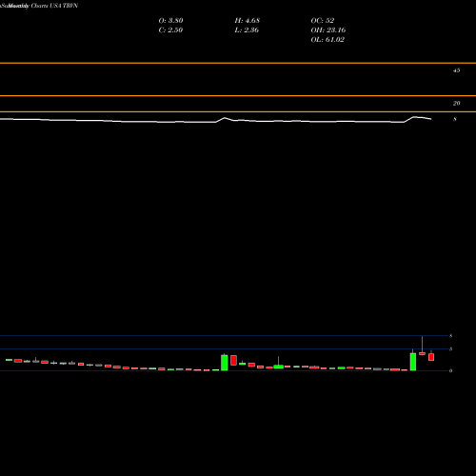The image size is (476, 476).
Task: Click the '5' price axis label
Action: tap(450, 349)
